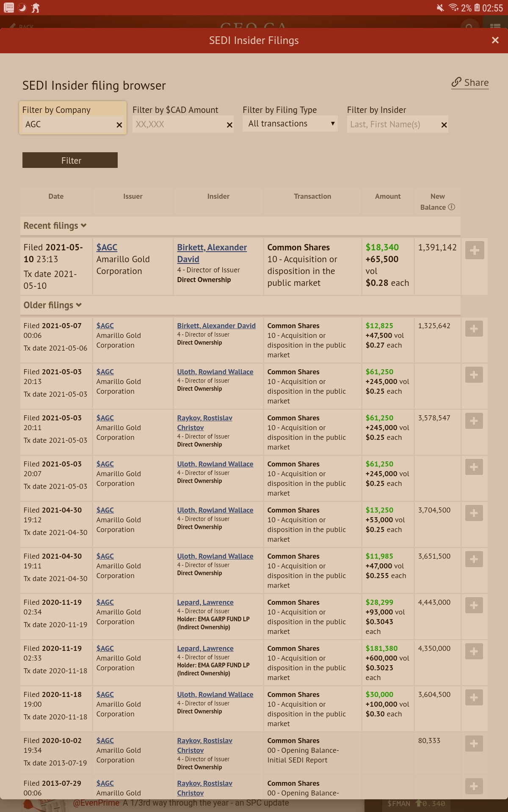Screen dimensions: 508x812
Task: Click the Share link icon
Action: [456, 82]
